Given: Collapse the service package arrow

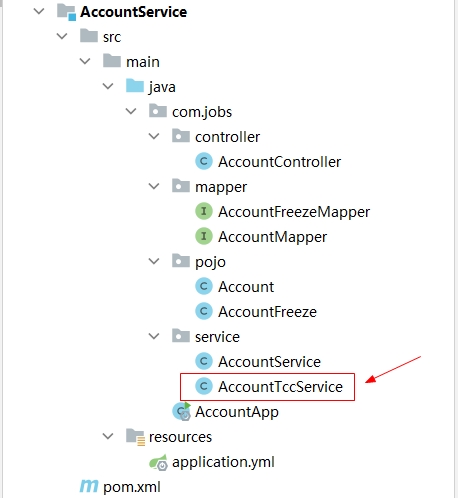Looking at the screenshot, I should click(154, 336).
